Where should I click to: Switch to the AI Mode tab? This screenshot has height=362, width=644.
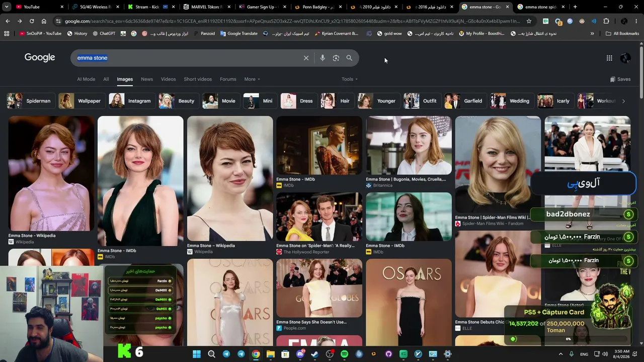[x=86, y=79]
